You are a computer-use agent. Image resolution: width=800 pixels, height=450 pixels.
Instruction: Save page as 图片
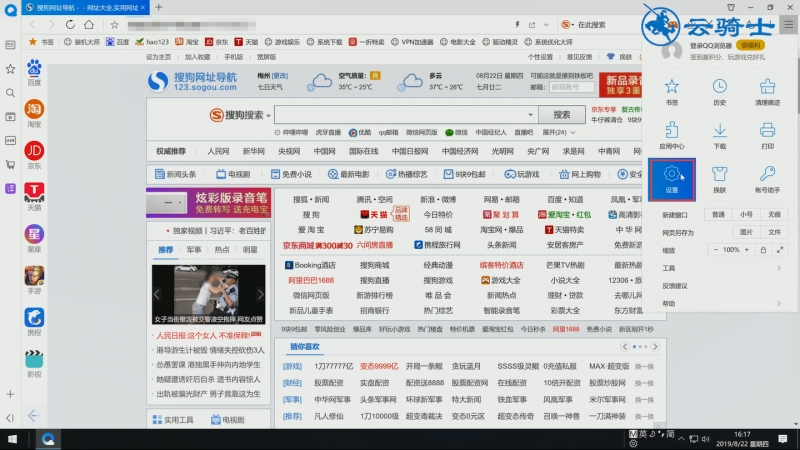coord(746,232)
